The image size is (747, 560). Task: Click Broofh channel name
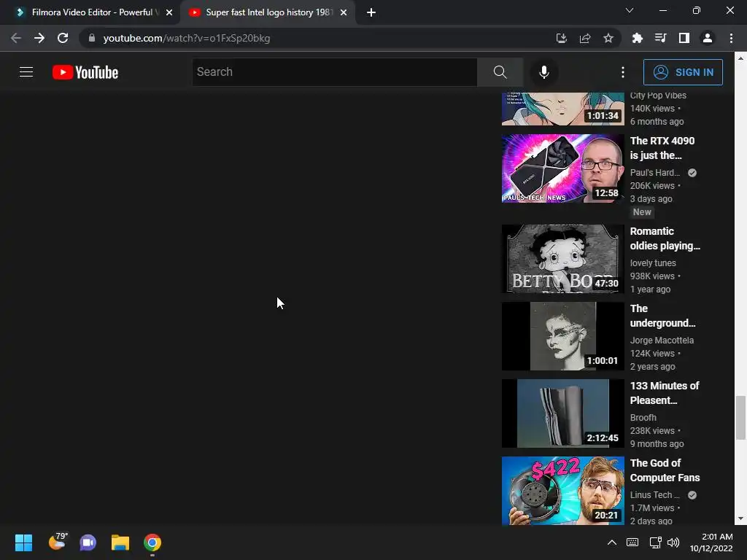coord(643,418)
